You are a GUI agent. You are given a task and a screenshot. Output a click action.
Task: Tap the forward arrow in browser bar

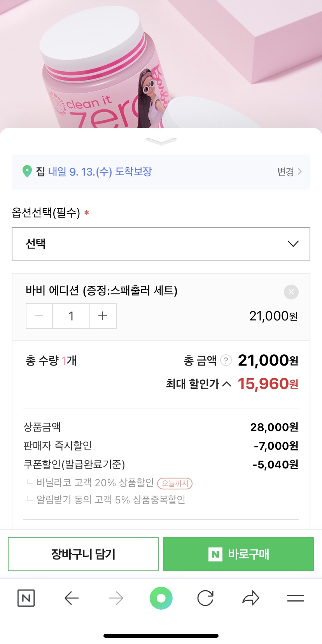coord(116,598)
